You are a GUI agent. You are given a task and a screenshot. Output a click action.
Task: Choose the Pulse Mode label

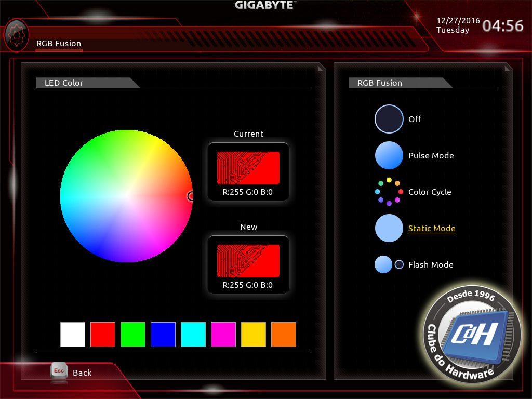431,155
